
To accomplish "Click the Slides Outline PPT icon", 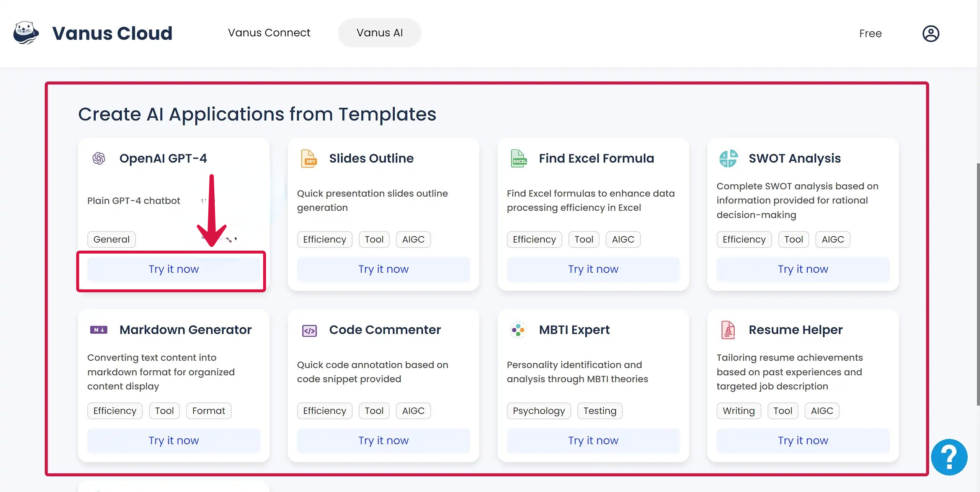I will click(309, 158).
